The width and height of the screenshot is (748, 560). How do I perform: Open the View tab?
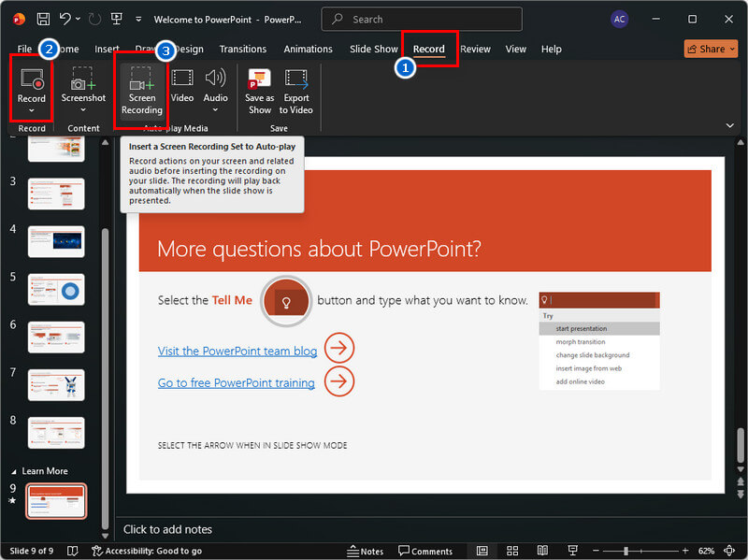tap(516, 49)
